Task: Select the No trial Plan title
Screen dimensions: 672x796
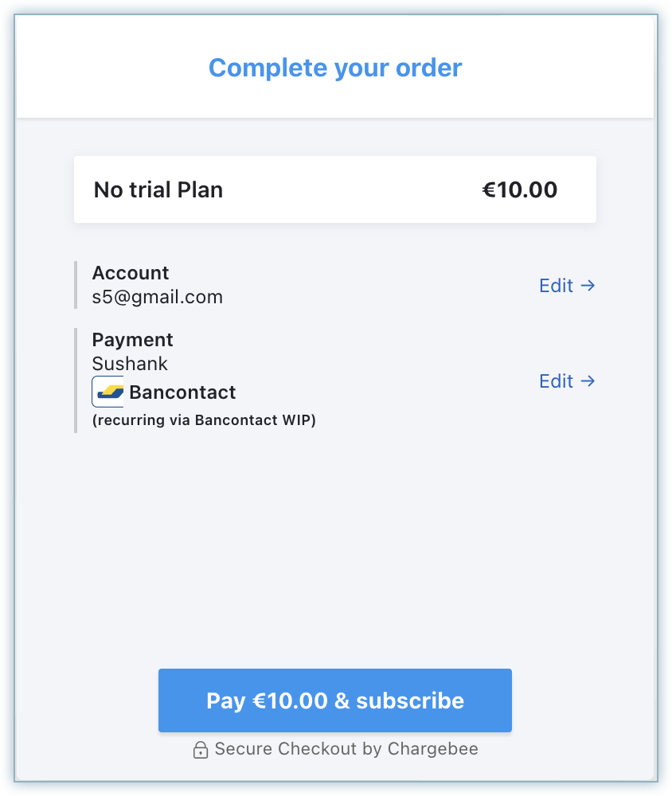Action: 158,190
